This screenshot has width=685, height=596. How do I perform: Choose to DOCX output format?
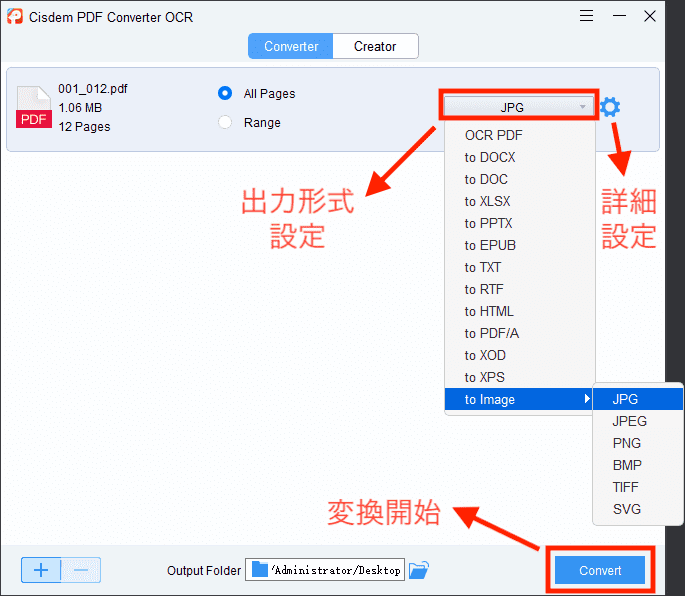click(520, 157)
